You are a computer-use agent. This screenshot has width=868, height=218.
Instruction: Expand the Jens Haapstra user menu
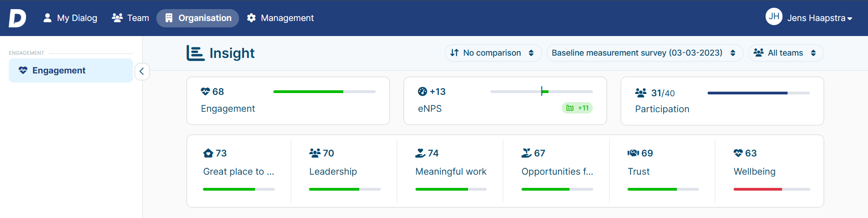820,18
